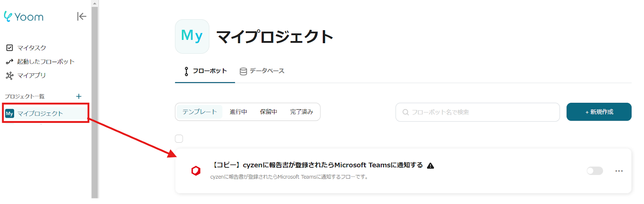The image size is (644, 204).
Task: Click the マイプロジェクト page heading
Action: [275, 37]
